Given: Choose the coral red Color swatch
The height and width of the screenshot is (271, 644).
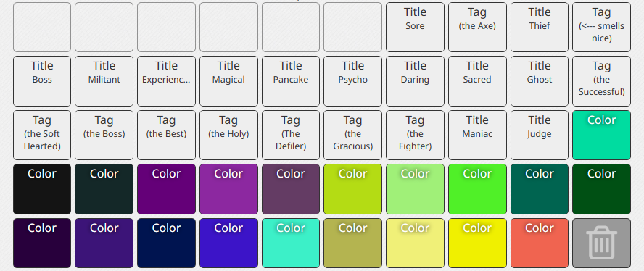Looking at the screenshot, I should point(540,243).
